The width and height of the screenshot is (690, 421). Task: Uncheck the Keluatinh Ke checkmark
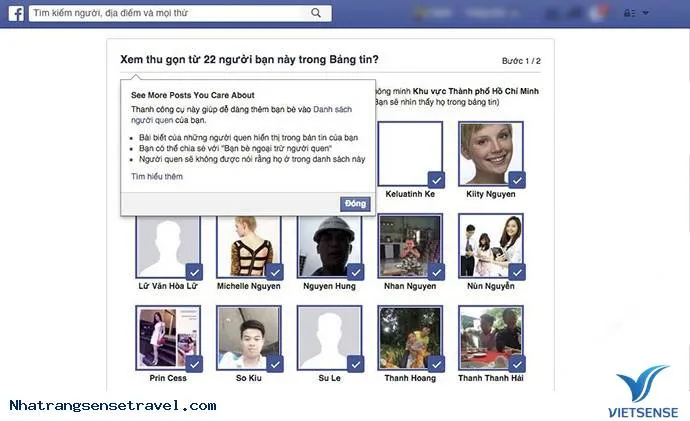click(437, 180)
